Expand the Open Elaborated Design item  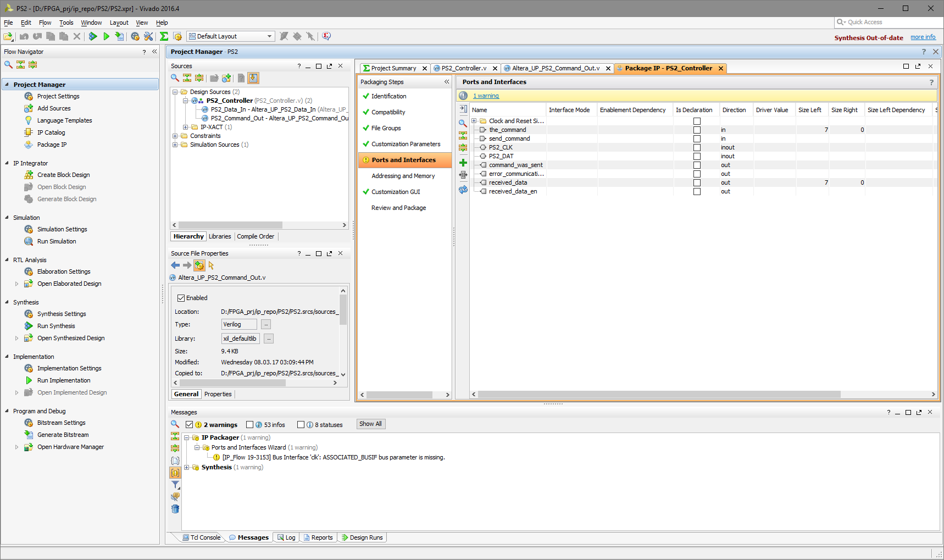(16, 284)
